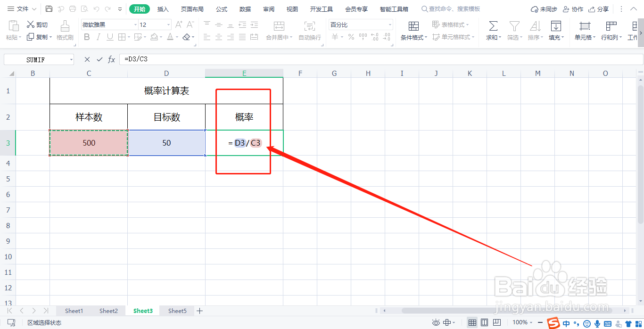Screen dimensions: 644x329
Task: Click the Rows and Columns (行和列) icon
Action: point(611,26)
